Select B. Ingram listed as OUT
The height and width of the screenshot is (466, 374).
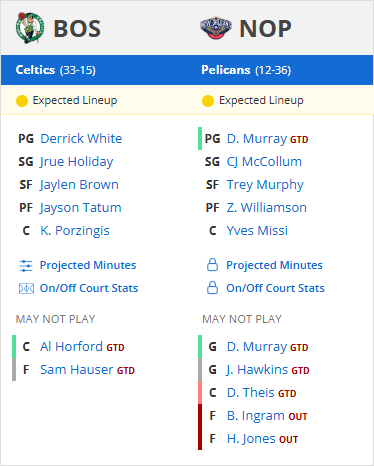pos(255,416)
